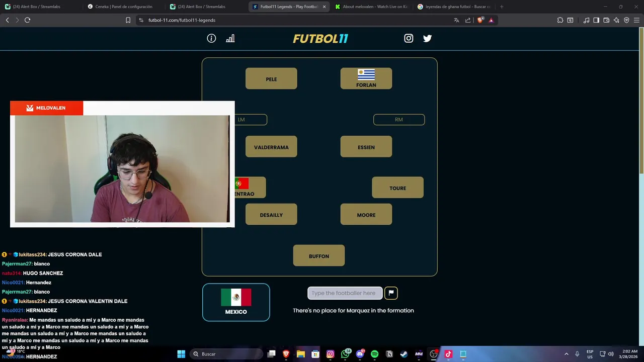Reload the current page
644x362 pixels.
pos(27,20)
